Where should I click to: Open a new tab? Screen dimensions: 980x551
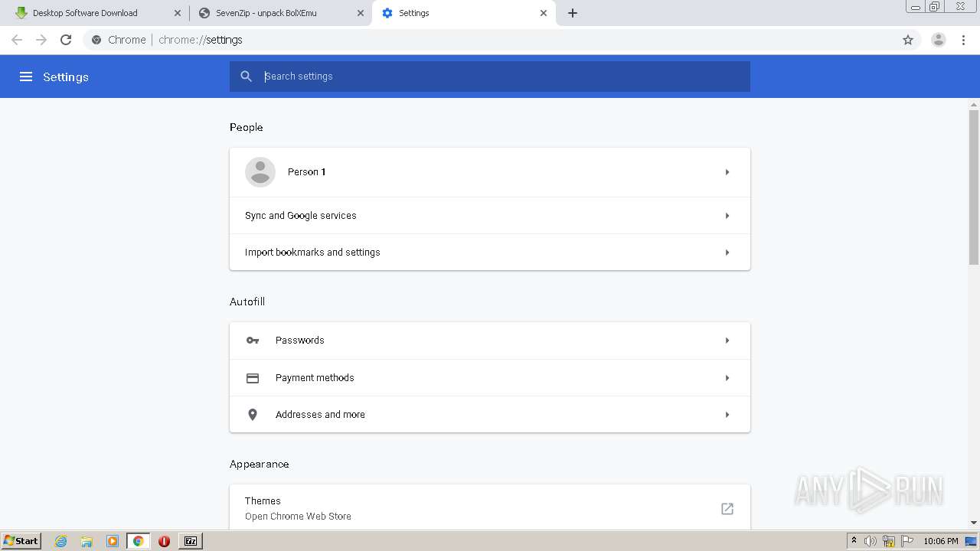[573, 13]
